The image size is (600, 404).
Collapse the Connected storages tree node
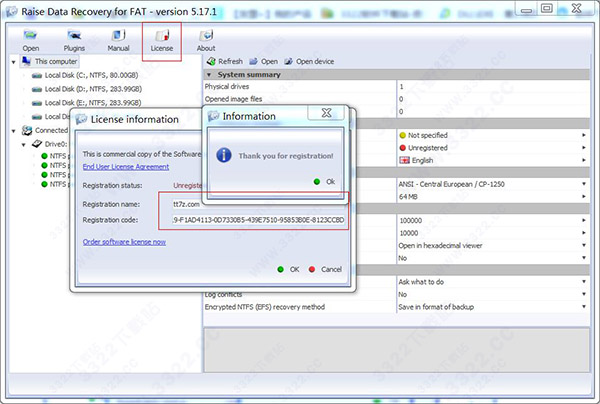(x=13, y=131)
